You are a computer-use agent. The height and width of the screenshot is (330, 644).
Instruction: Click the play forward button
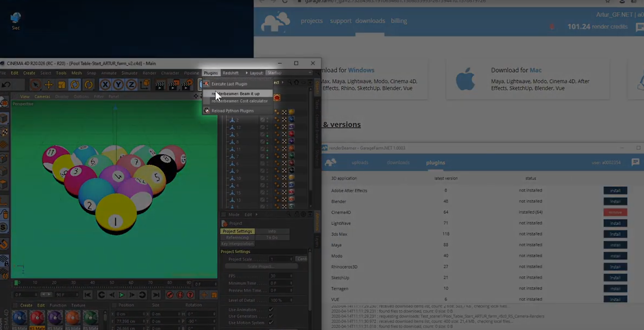(x=121, y=295)
